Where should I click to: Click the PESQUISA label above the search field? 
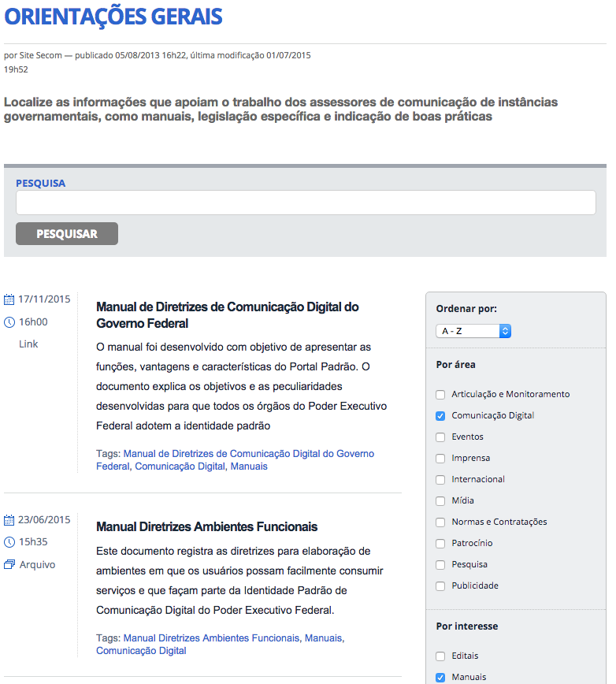click(x=40, y=183)
